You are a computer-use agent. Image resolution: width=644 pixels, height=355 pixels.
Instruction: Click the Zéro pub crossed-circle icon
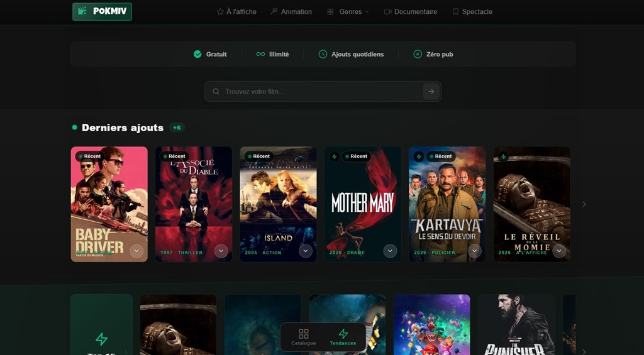(x=418, y=54)
